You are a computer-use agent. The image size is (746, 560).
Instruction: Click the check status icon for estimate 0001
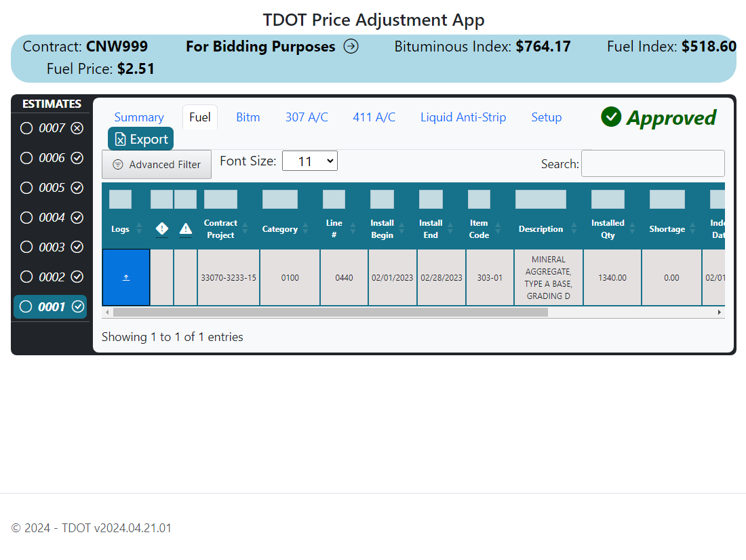point(78,307)
